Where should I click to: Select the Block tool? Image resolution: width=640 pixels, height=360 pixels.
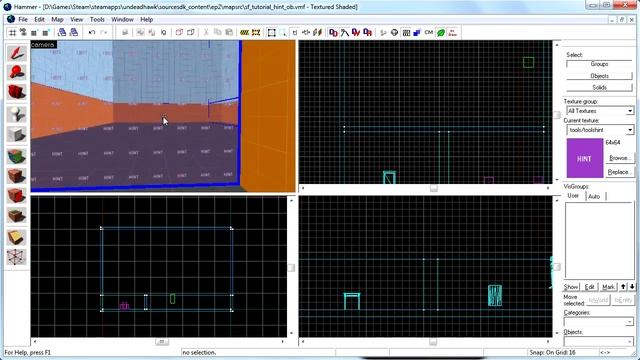coord(16,134)
